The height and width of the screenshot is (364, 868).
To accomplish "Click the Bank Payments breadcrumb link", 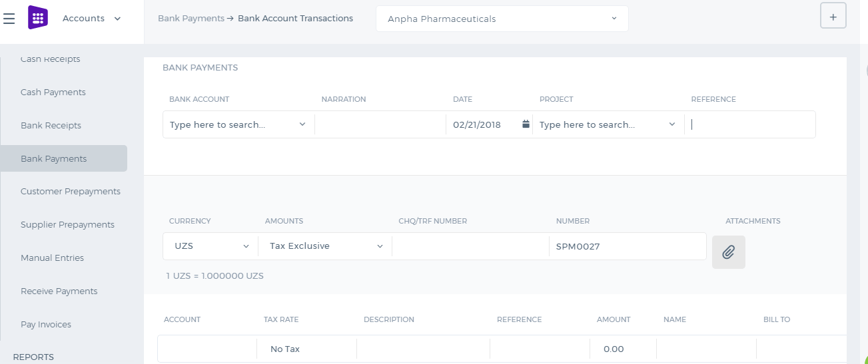I will coord(191,19).
